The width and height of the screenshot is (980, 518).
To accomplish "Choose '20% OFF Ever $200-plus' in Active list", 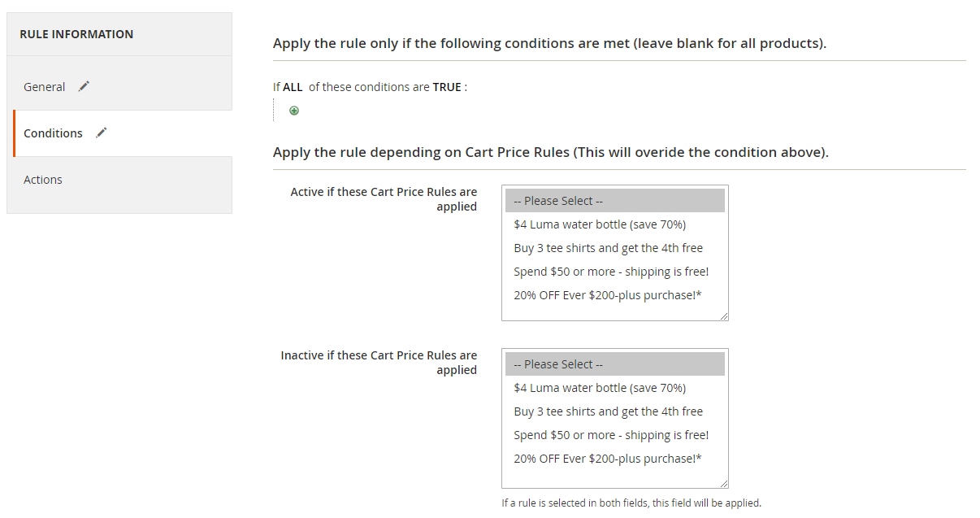I will tap(608, 295).
